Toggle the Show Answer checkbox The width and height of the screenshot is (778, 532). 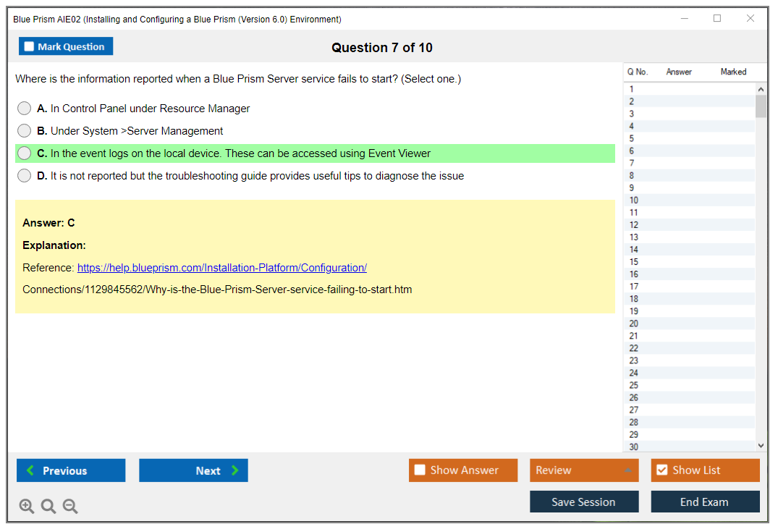(x=420, y=470)
